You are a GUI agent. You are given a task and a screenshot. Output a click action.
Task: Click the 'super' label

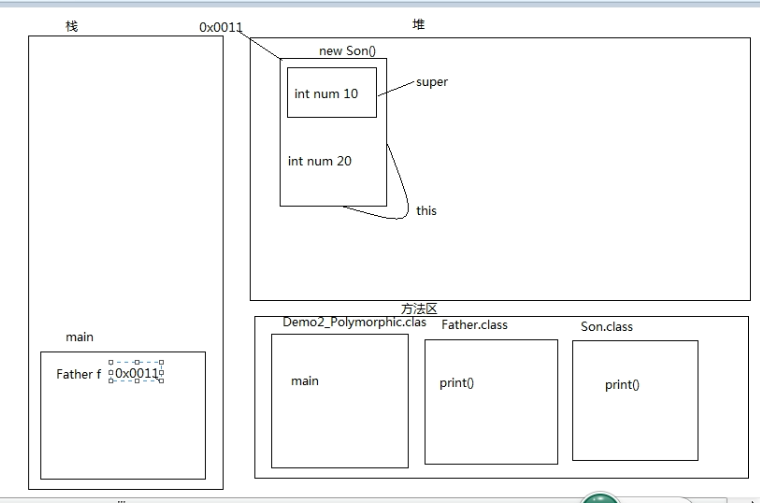(x=431, y=82)
